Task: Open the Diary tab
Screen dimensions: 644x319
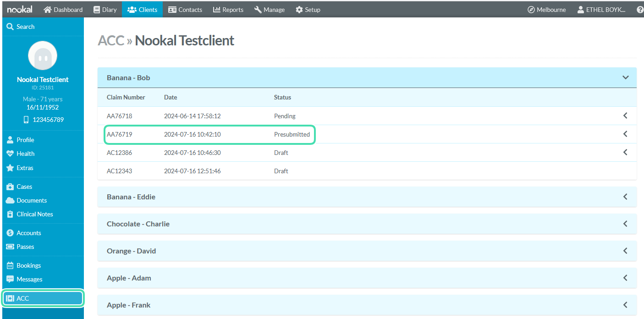Action: (105, 9)
